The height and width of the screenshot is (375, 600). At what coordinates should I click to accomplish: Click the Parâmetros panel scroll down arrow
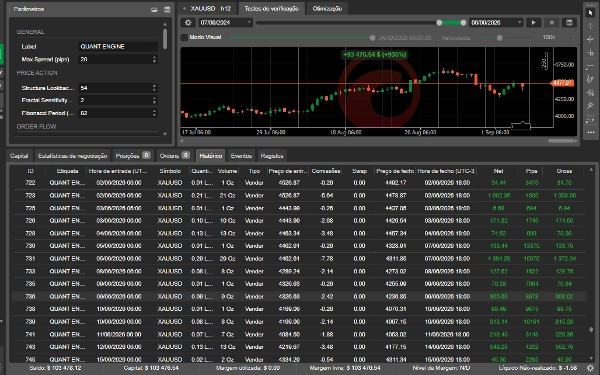165,134
